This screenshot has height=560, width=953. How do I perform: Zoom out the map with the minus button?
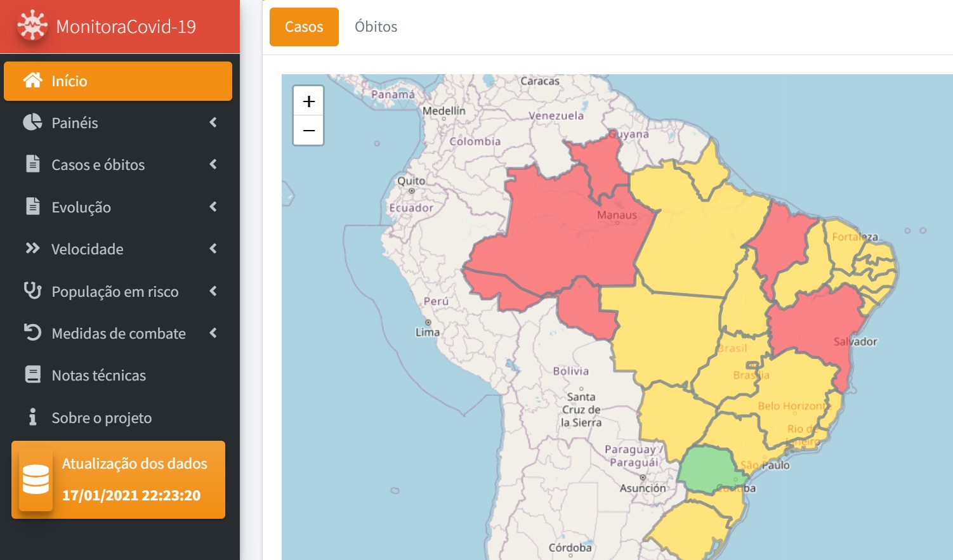(x=308, y=130)
